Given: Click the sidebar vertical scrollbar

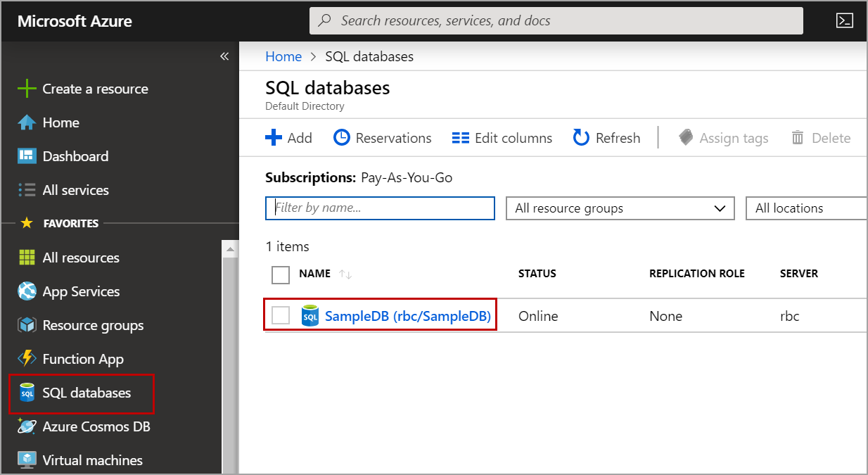Looking at the screenshot, I should point(230,352).
